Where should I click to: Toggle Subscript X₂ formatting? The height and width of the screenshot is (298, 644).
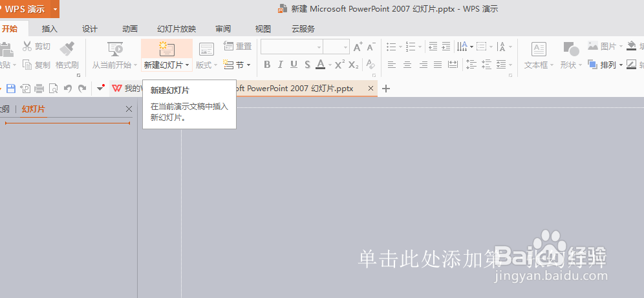(x=354, y=65)
